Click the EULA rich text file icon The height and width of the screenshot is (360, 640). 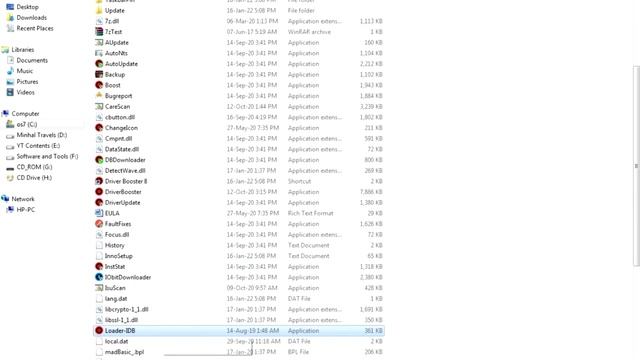click(x=99, y=213)
